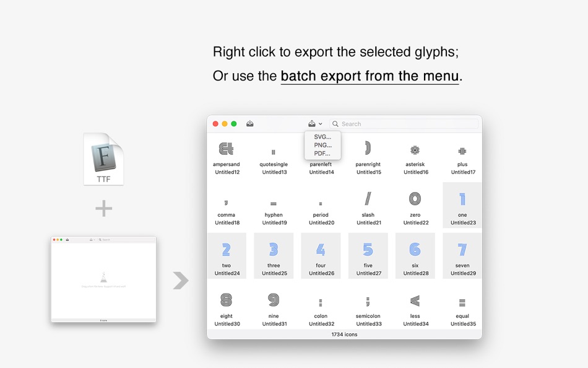Select the nine glyph icon
The height and width of the screenshot is (368, 588).
pyautogui.click(x=274, y=300)
